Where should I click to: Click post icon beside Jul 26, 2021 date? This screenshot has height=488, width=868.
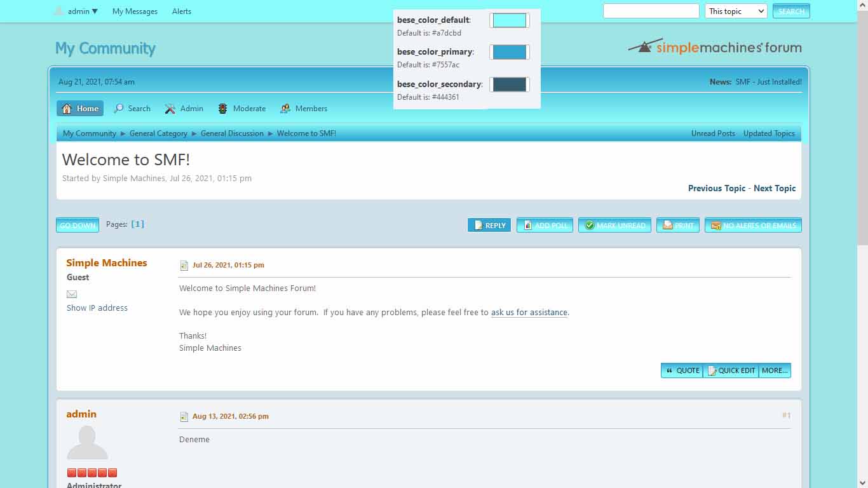point(184,266)
